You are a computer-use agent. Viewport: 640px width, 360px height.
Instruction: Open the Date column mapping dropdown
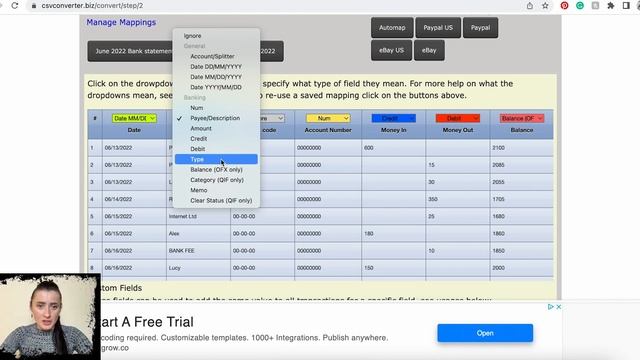pyautogui.click(x=134, y=118)
